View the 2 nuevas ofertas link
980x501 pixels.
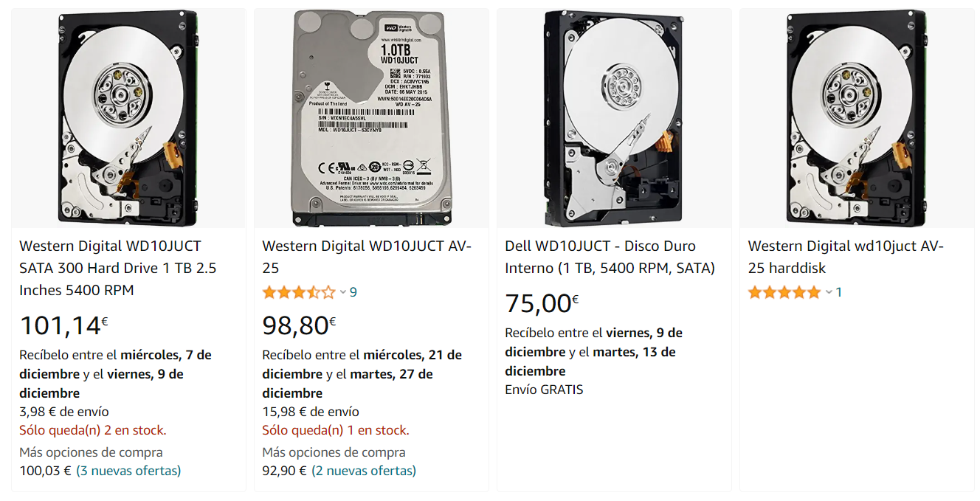364,471
